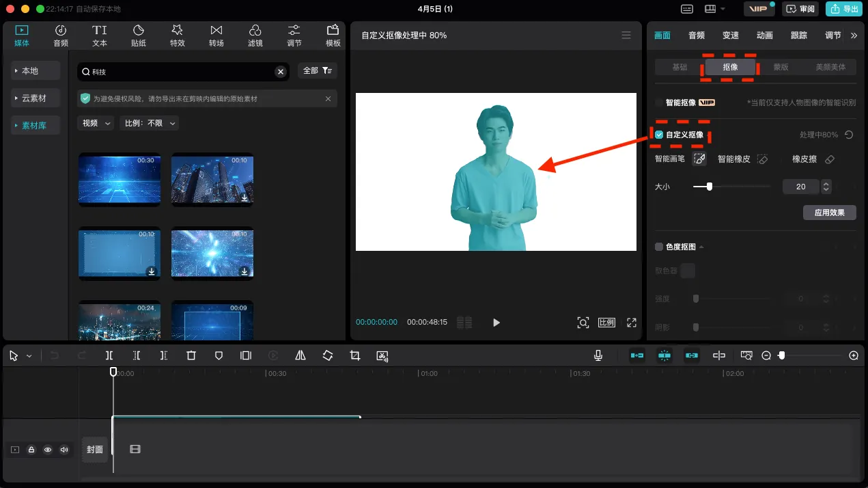Toggle the auto snapping button
This screenshot has height=488, width=868.
coord(664,355)
